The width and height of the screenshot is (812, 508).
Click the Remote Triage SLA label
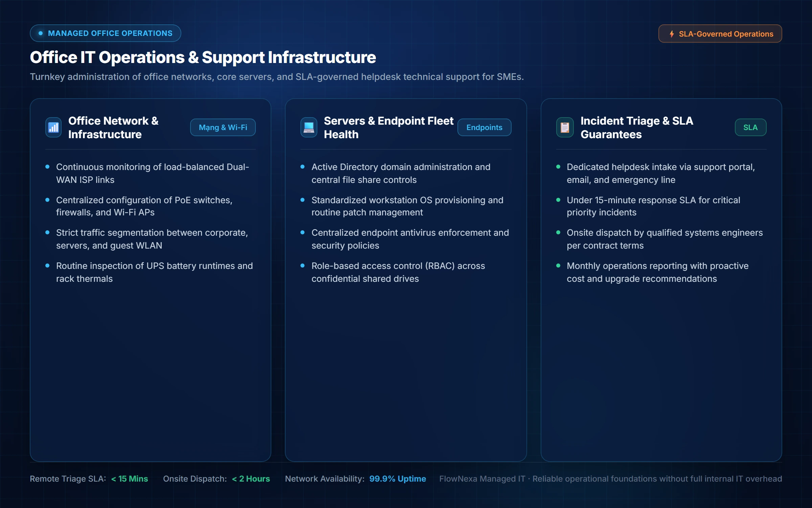(x=68, y=479)
